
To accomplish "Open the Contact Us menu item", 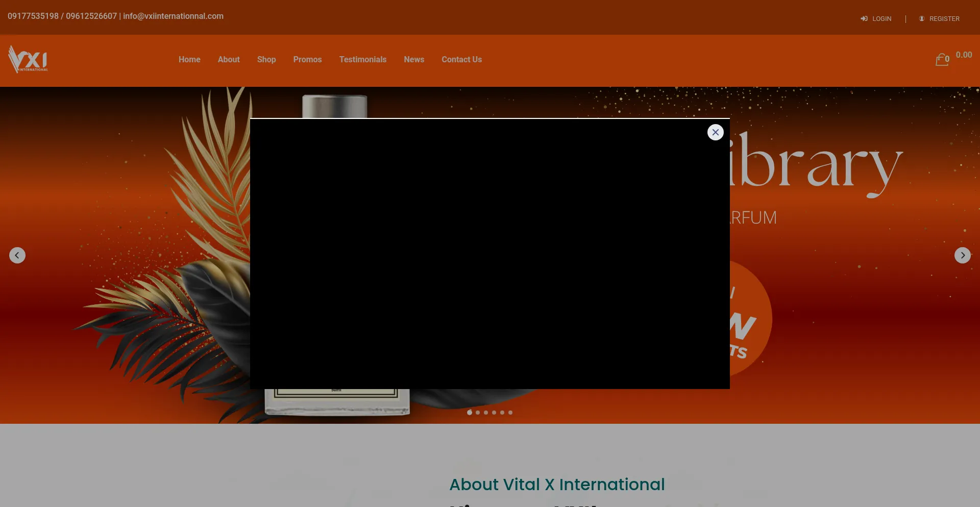I will pos(461,60).
